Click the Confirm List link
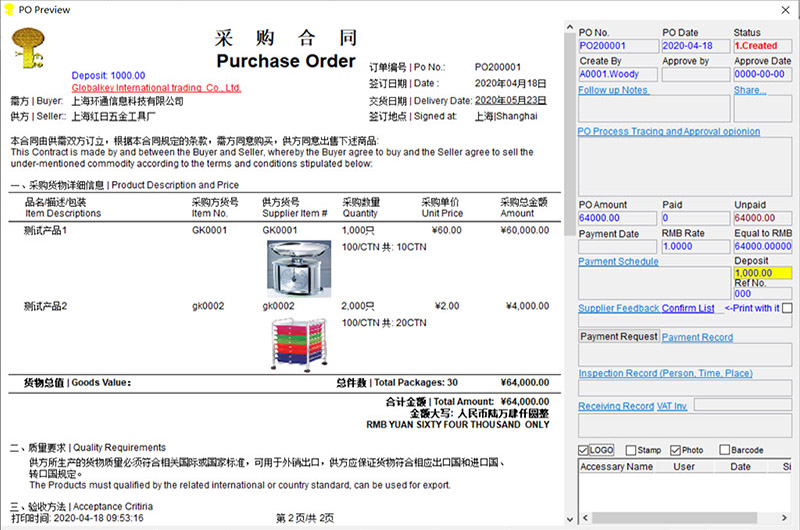The width and height of the screenshot is (800, 530). [688, 308]
